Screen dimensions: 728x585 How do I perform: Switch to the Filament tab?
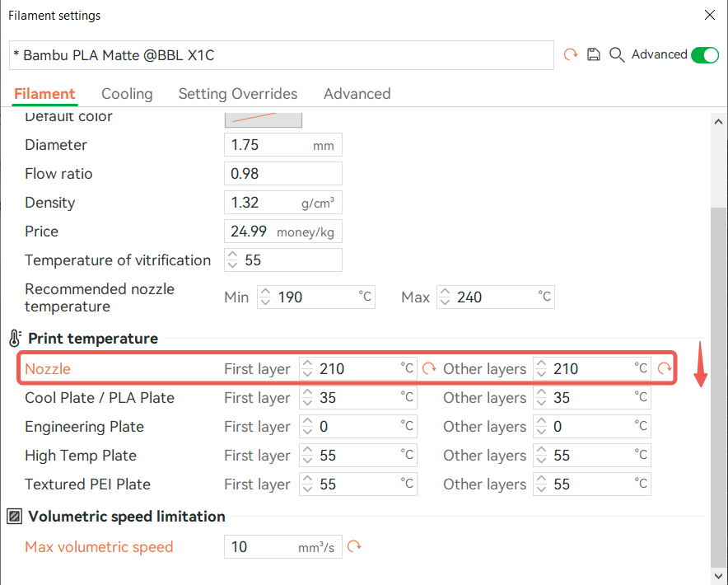click(44, 94)
